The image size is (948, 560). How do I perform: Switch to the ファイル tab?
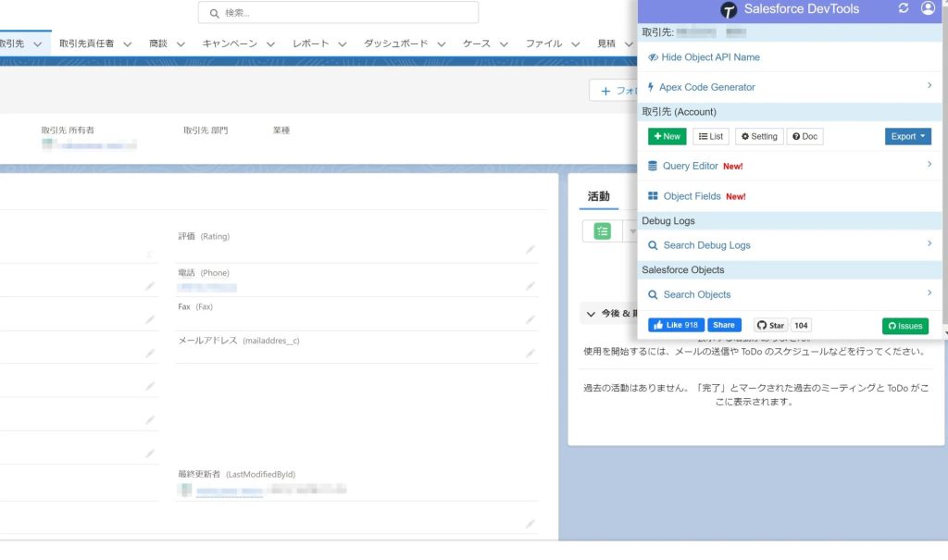543,44
